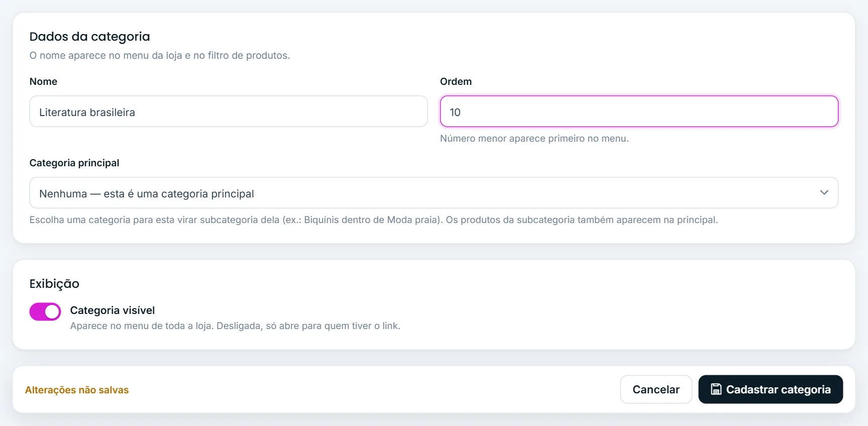Screen dimensions: 868x426
Task: Click the Cancelar button
Action: 656,389
